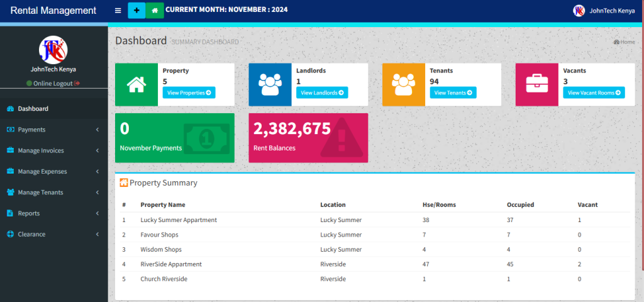The height and width of the screenshot is (302, 644).
Task: Click the blue Landlords people icon tile
Action: (x=270, y=84)
